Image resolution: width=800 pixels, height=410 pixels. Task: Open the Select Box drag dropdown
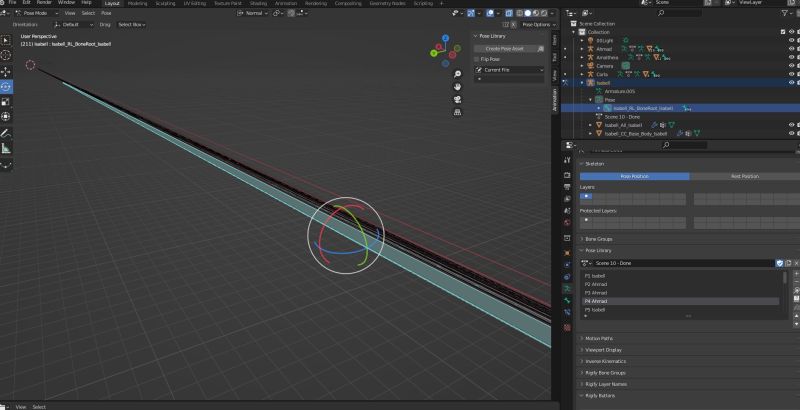(x=132, y=24)
